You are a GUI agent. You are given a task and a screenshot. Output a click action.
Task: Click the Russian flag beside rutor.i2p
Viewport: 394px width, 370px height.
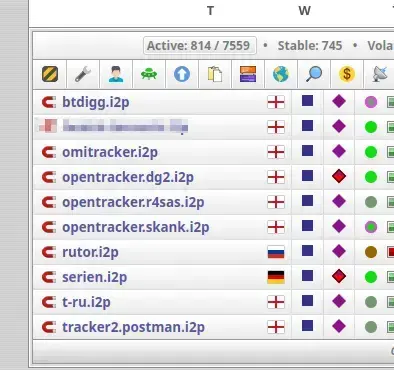pos(276,252)
